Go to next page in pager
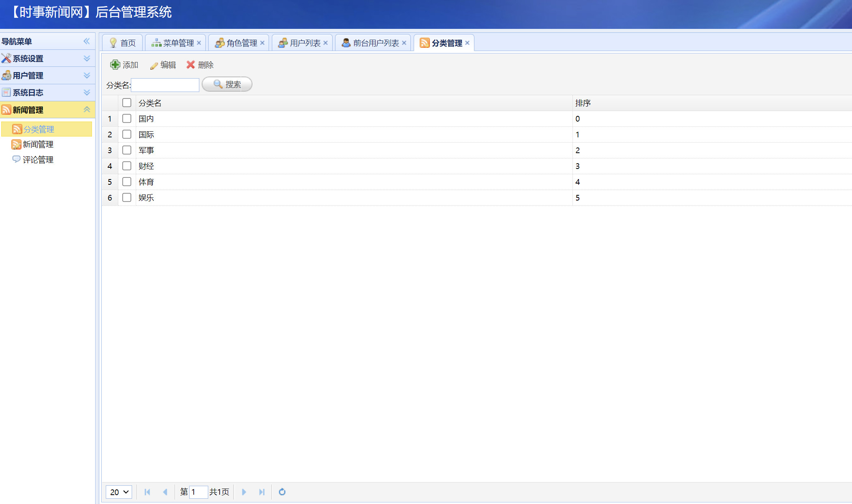 [x=244, y=492]
